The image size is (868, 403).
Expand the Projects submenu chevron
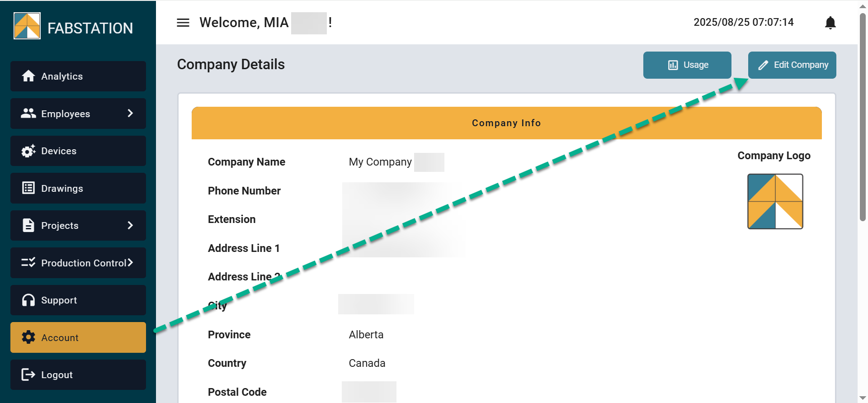point(130,225)
